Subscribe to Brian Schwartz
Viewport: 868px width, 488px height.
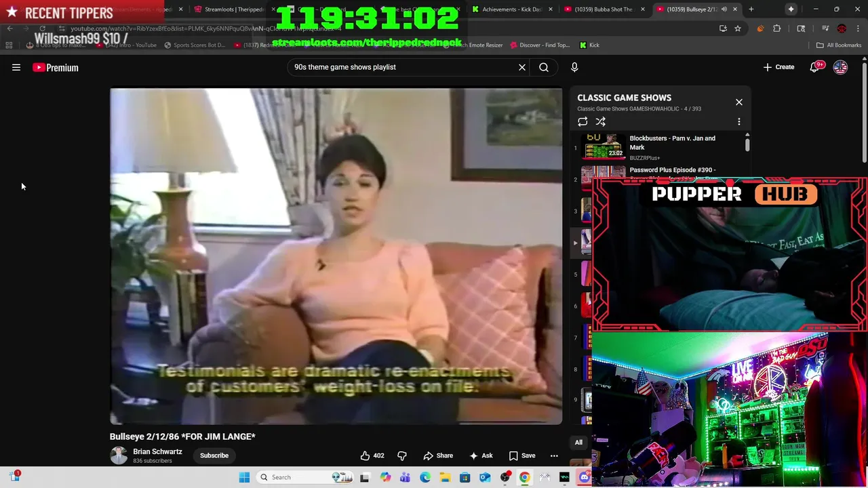click(214, 455)
